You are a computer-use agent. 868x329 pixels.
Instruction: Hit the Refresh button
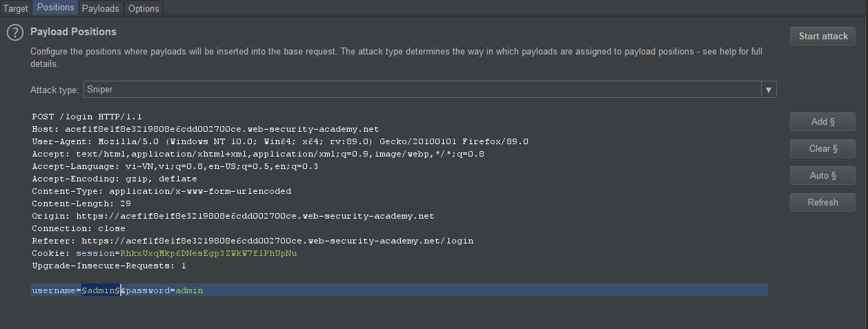822,203
